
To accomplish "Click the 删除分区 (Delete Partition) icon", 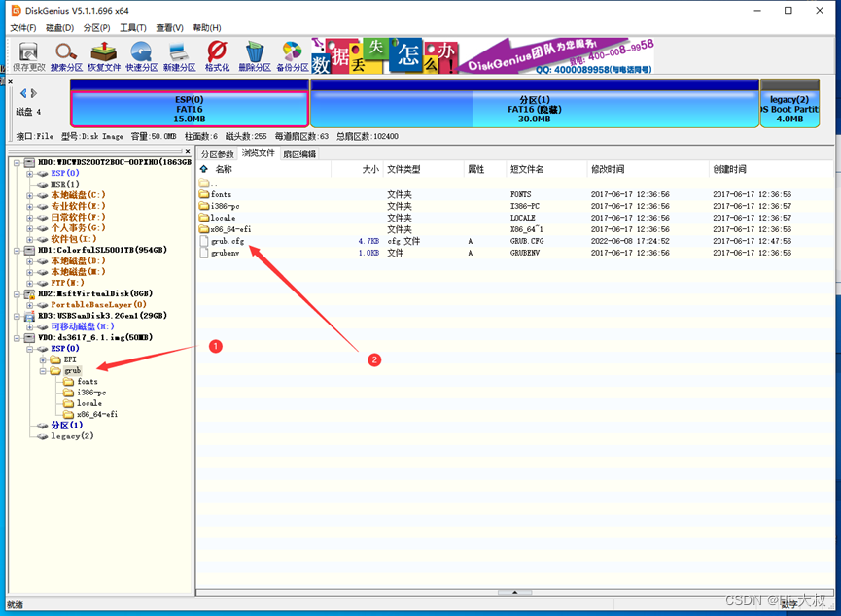I will coord(255,53).
